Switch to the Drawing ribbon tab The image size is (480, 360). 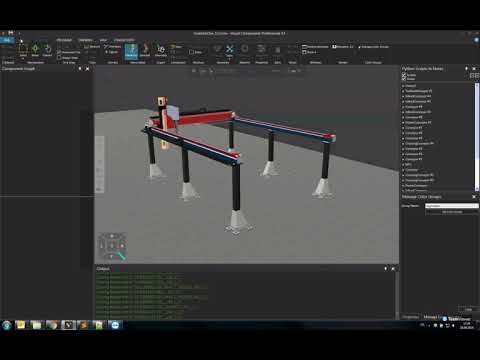click(85, 40)
